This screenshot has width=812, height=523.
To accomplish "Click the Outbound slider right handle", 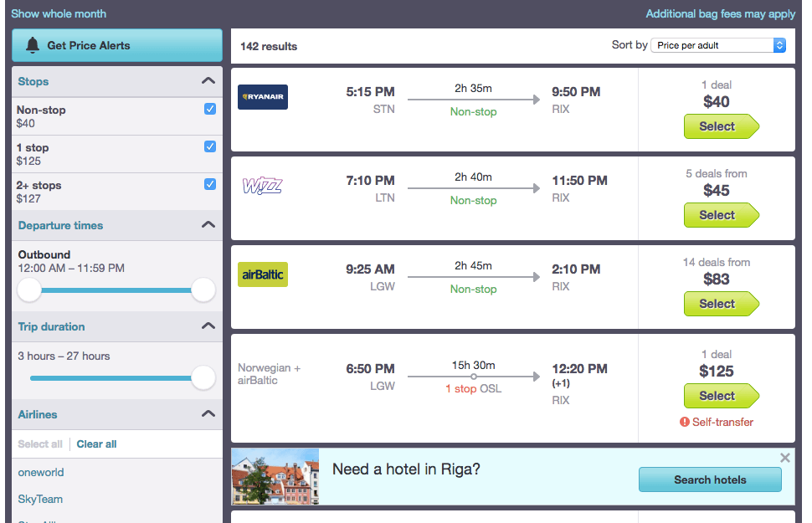I will [x=203, y=290].
